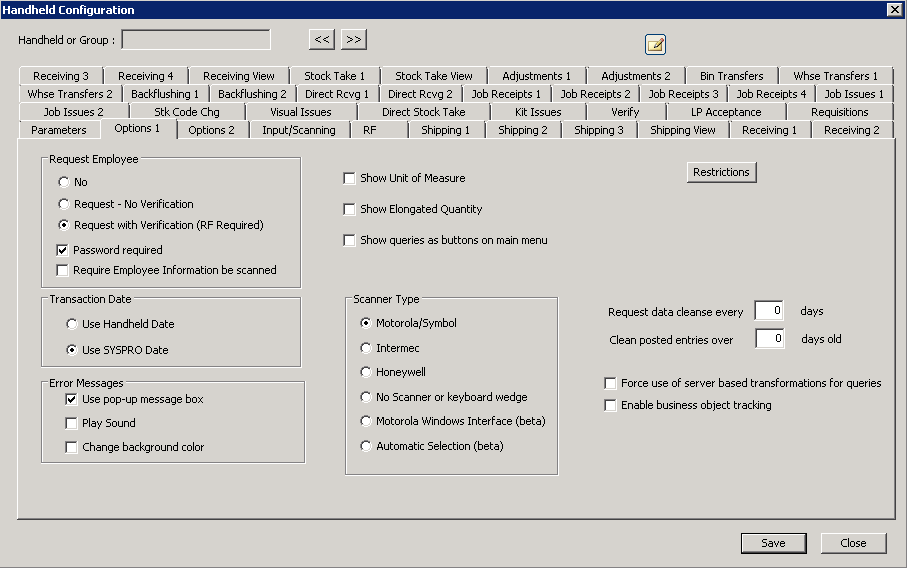The height and width of the screenshot is (568, 907).
Task: Enable business object tracking checkbox
Action: click(611, 405)
